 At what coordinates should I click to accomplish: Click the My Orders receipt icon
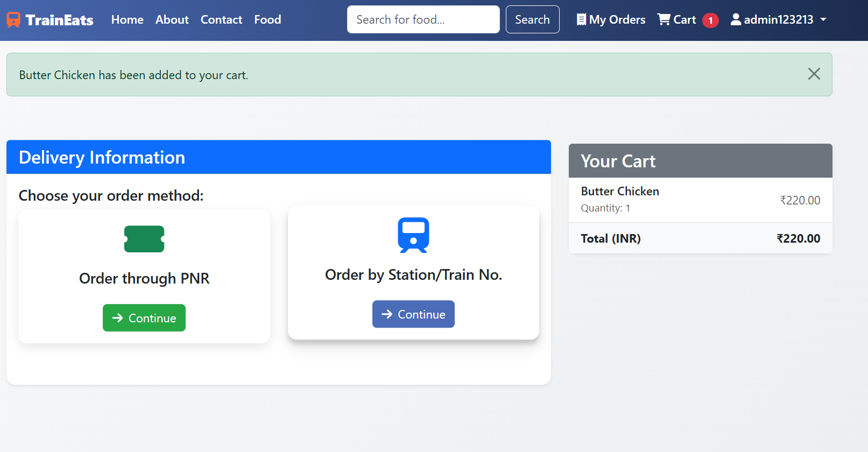pyautogui.click(x=582, y=20)
